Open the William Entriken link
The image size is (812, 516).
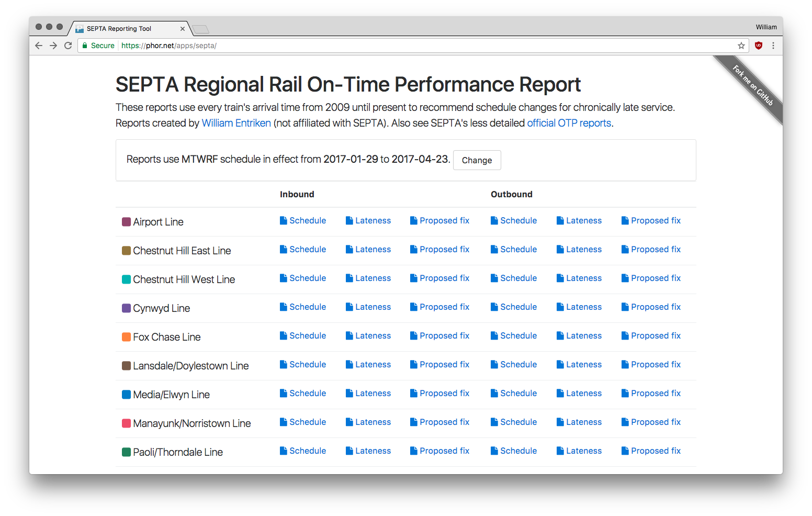(236, 123)
